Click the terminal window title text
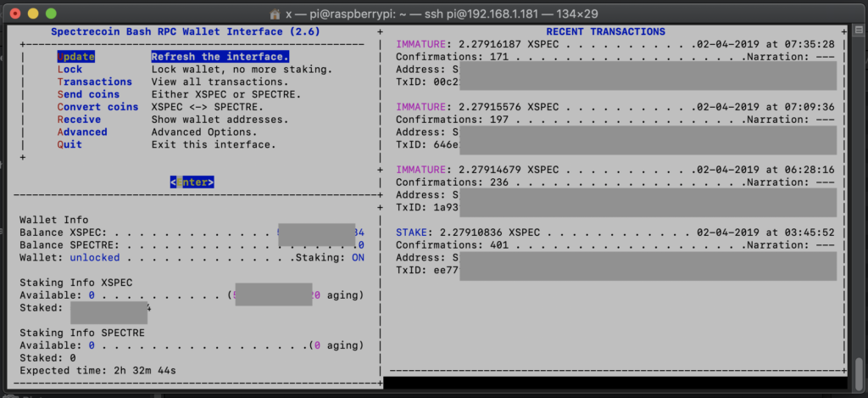The image size is (868, 398). [442, 14]
